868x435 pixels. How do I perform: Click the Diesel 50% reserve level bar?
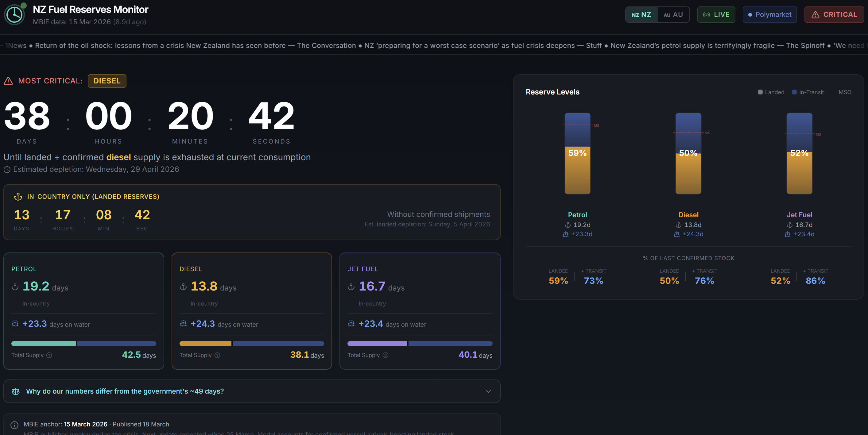coord(688,153)
